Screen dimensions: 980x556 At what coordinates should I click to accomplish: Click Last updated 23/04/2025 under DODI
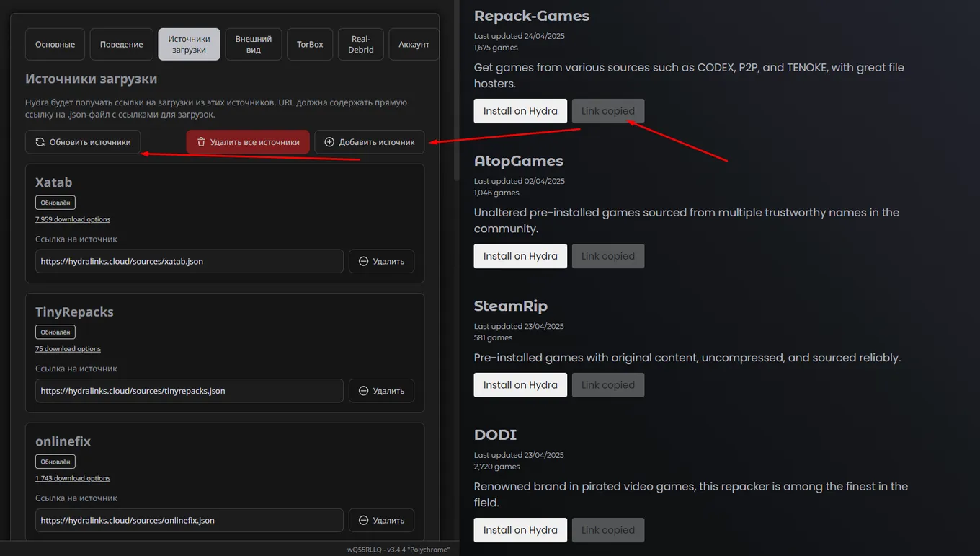tap(520, 456)
